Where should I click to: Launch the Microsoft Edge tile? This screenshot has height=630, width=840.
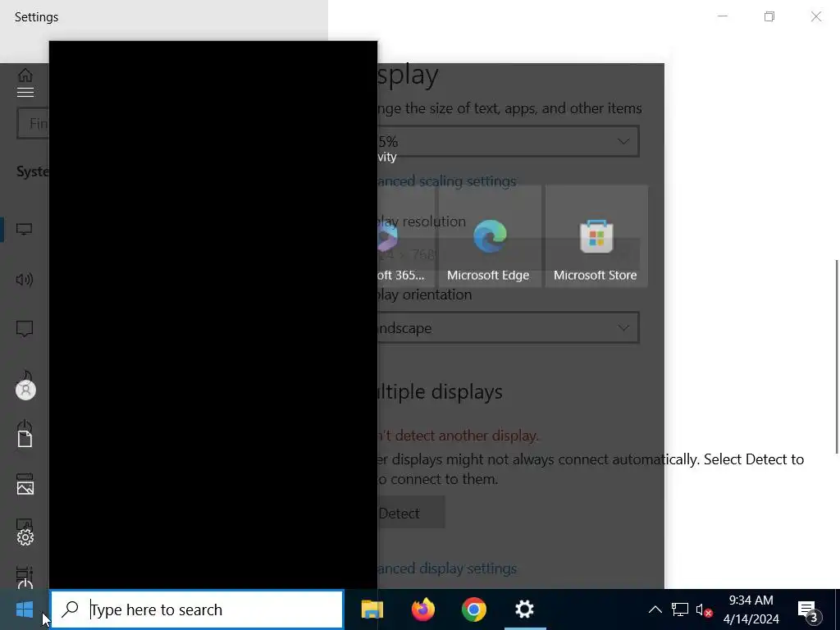490,236
